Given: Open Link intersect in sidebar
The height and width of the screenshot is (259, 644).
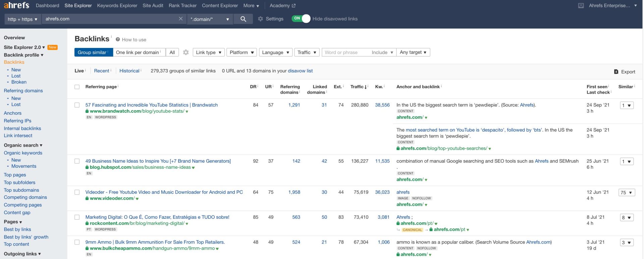Looking at the screenshot, I should tap(18, 136).
